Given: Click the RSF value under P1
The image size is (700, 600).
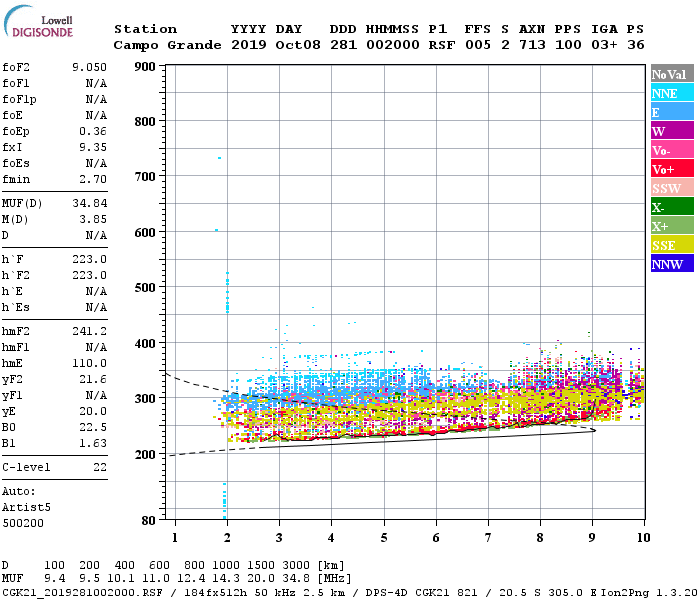Looking at the screenshot, I should coord(442,45).
